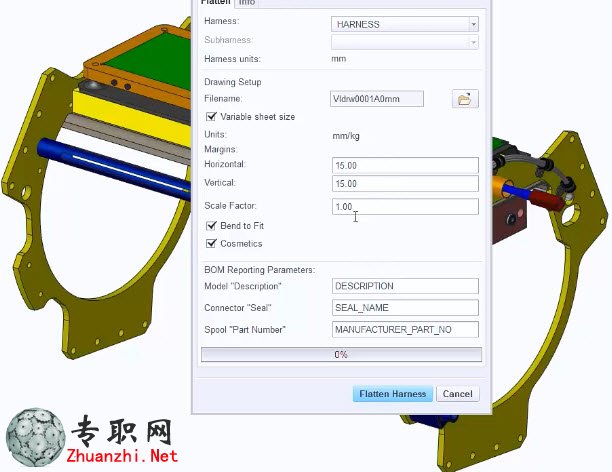This screenshot has height=472, width=612.
Task: Click the mm harness units value
Action: click(x=339, y=59)
